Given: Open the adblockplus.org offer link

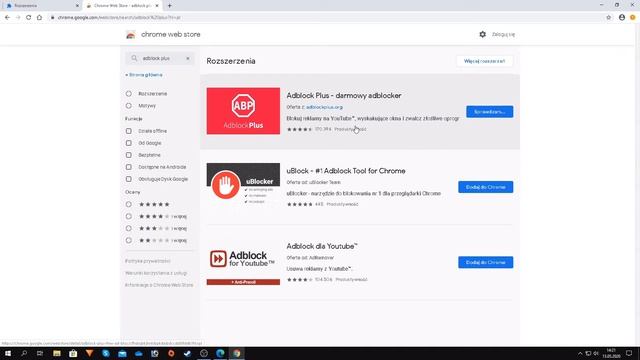Looking at the screenshot, I should pyautogui.click(x=324, y=107).
